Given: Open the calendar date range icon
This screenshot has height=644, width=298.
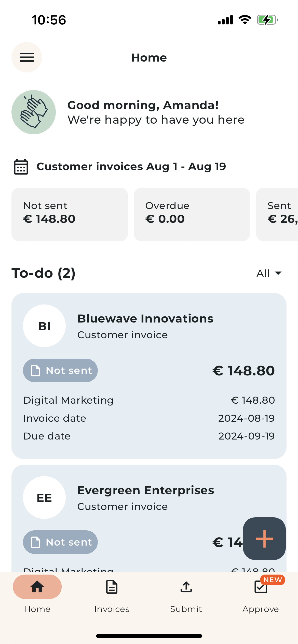Looking at the screenshot, I should 21,167.
